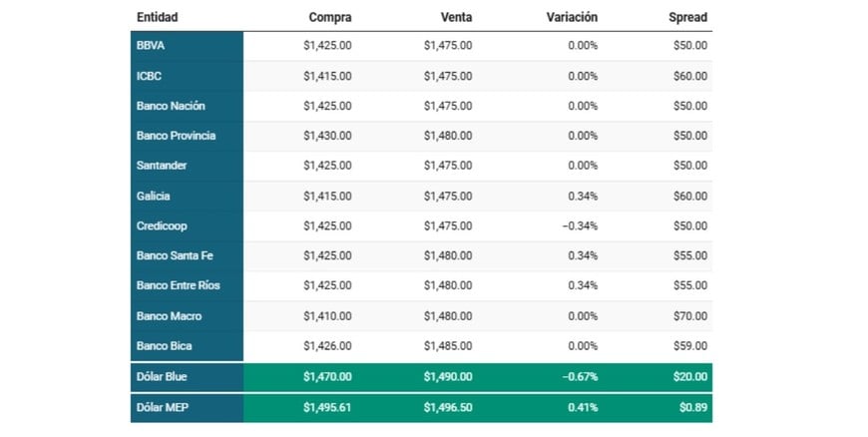The width and height of the screenshot is (868, 437).
Task: Click the Banco Nación row label
Action: pyautogui.click(x=171, y=106)
